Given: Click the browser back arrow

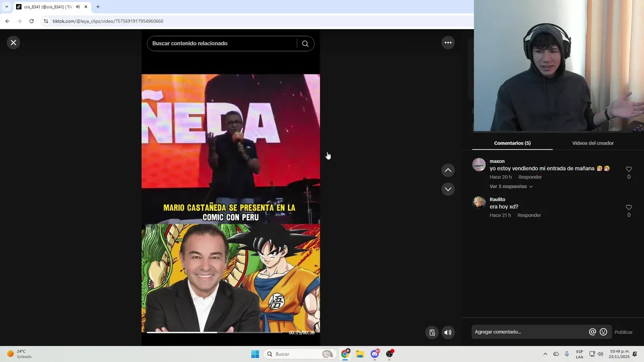Looking at the screenshot, I should click(x=7, y=21).
